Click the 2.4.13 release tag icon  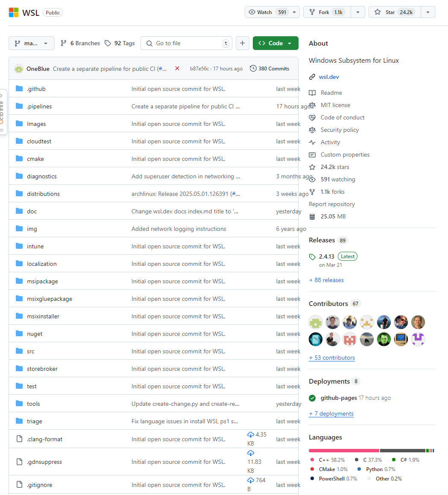tap(312, 256)
